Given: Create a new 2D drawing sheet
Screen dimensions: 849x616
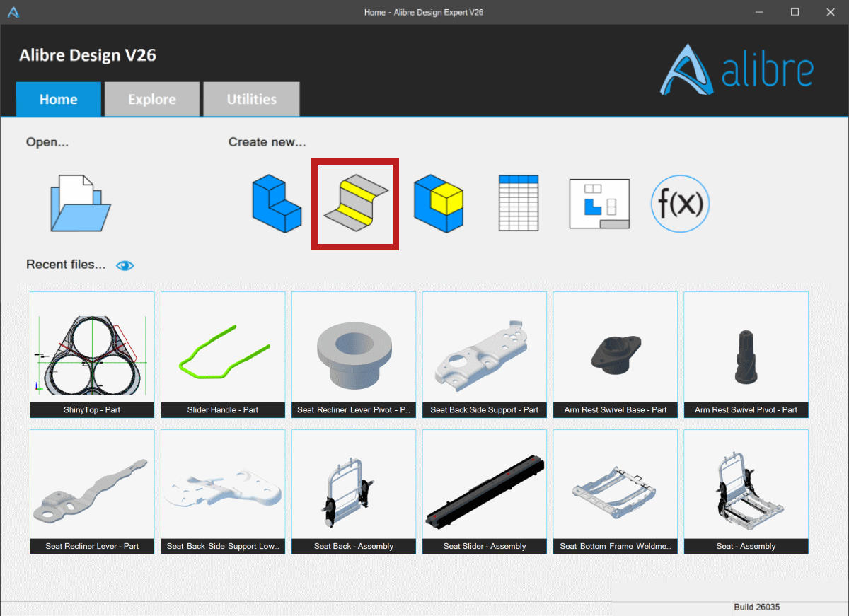Looking at the screenshot, I should [599, 204].
